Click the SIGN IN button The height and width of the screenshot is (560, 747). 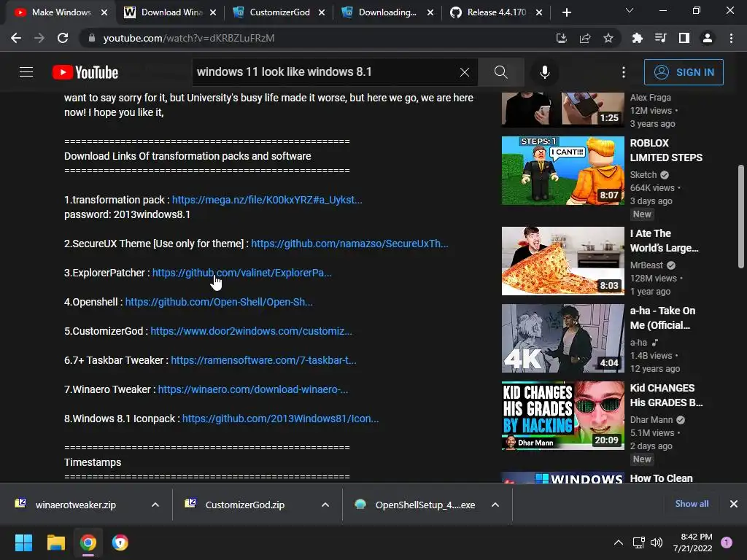click(684, 72)
